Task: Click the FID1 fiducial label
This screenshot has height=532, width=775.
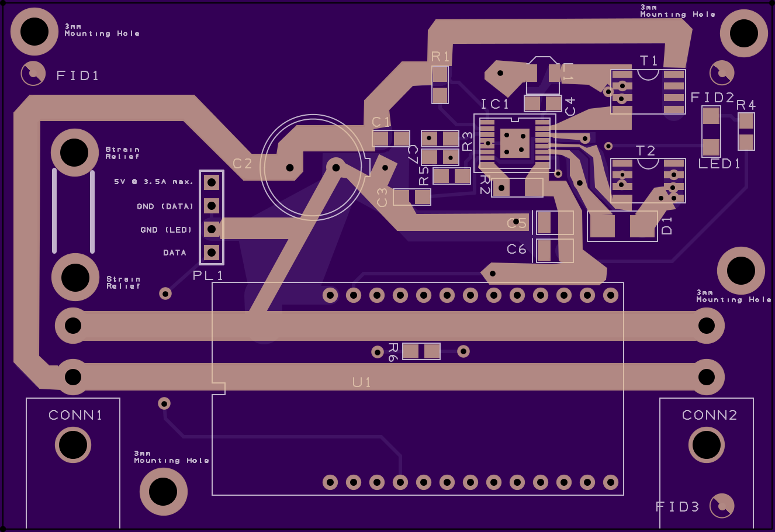Action: [x=78, y=75]
